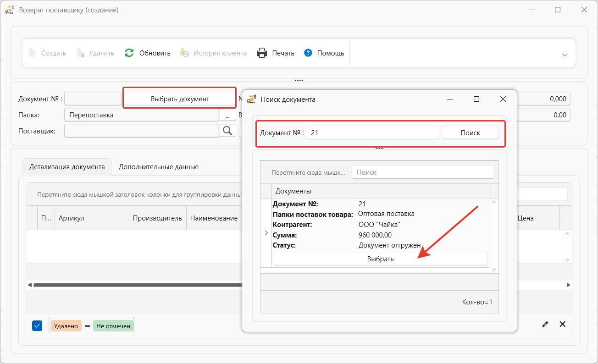The width and height of the screenshot is (598, 364).
Task: Click the Удалено filter field tag
Action: (x=66, y=326)
